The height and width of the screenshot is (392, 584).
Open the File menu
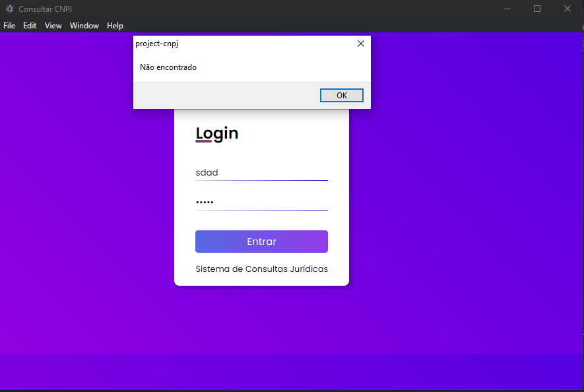tap(9, 26)
